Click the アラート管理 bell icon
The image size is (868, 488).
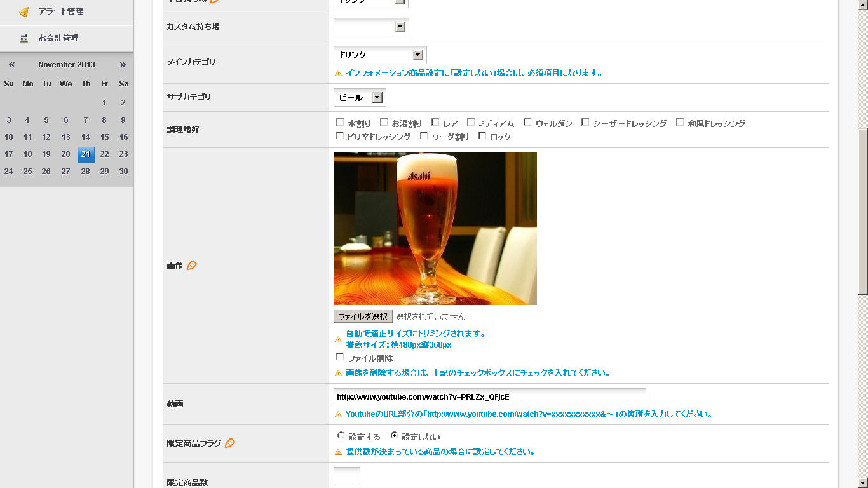24,11
